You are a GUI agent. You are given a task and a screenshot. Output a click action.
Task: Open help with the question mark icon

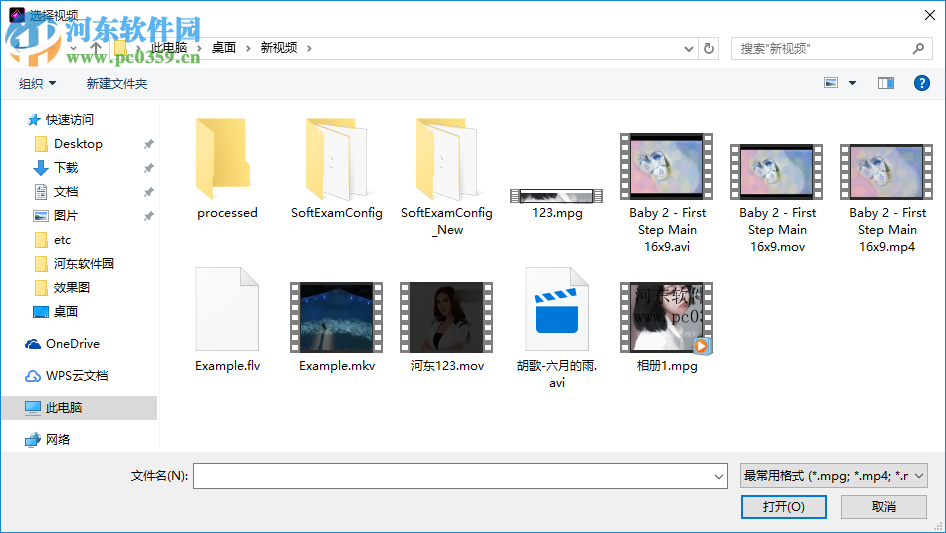[x=921, y=83]
